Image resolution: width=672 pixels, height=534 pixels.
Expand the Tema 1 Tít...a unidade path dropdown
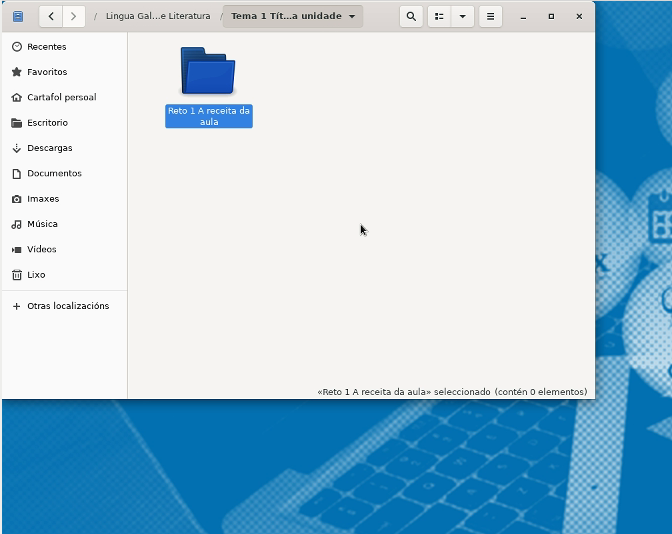tap(352, 16)
